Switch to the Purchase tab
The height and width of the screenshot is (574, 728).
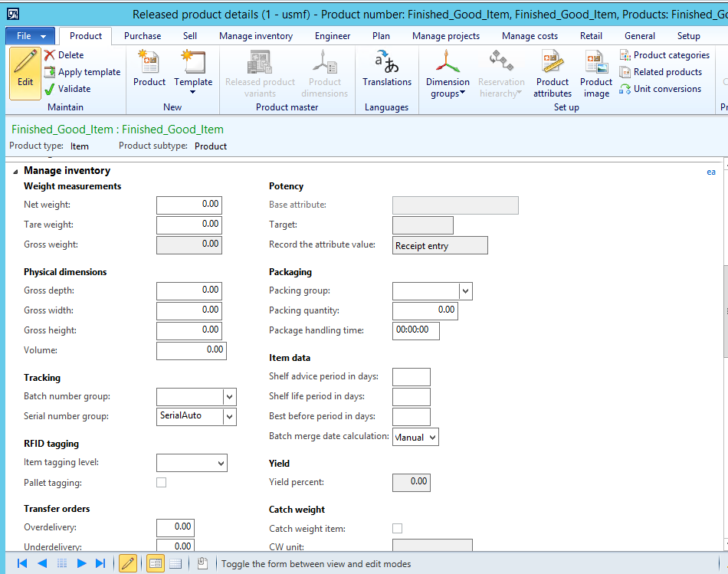[142, 35]
